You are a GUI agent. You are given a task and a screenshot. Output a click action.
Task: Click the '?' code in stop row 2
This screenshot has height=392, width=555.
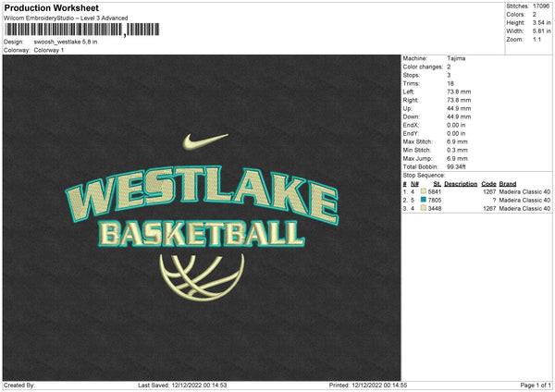coord(495,201)
